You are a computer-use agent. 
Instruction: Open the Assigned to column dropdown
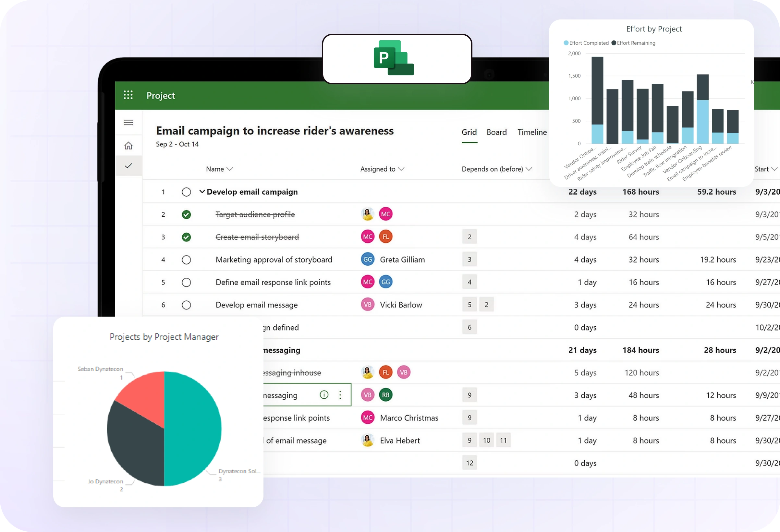pos(401,169)
